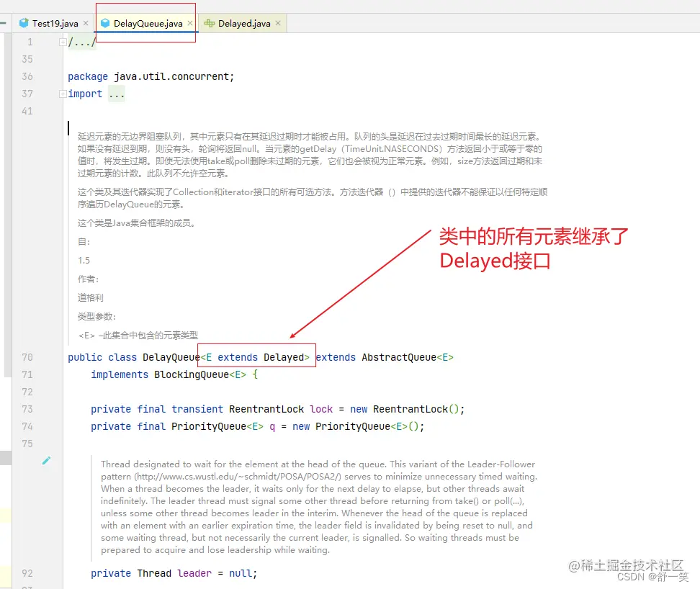Click the field name q on line 74
The width and height of the screenshot is (700, 589).
(272, 426)
